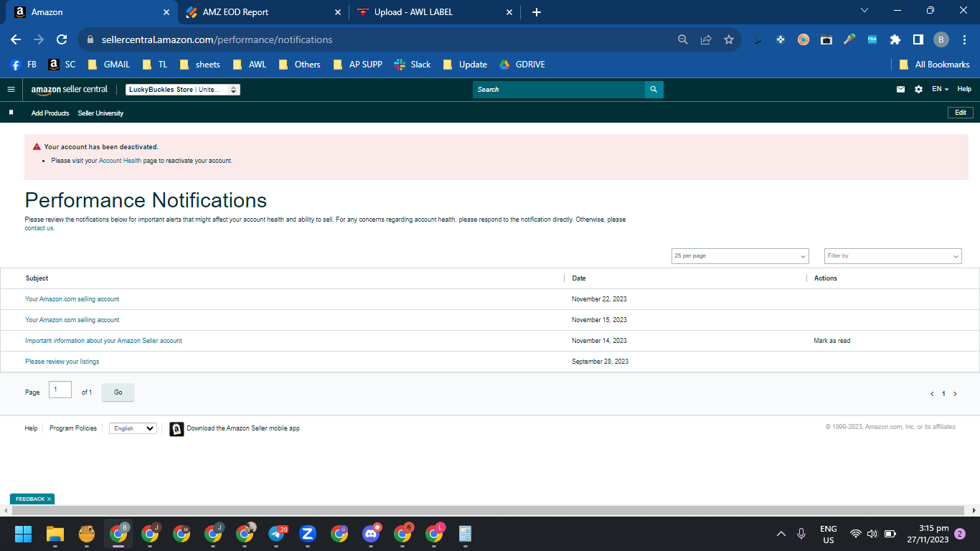Image resolution: width=980 pixels, height=551 pixels.
Task: Open Seller University menu item
Action: click(100, 113)
